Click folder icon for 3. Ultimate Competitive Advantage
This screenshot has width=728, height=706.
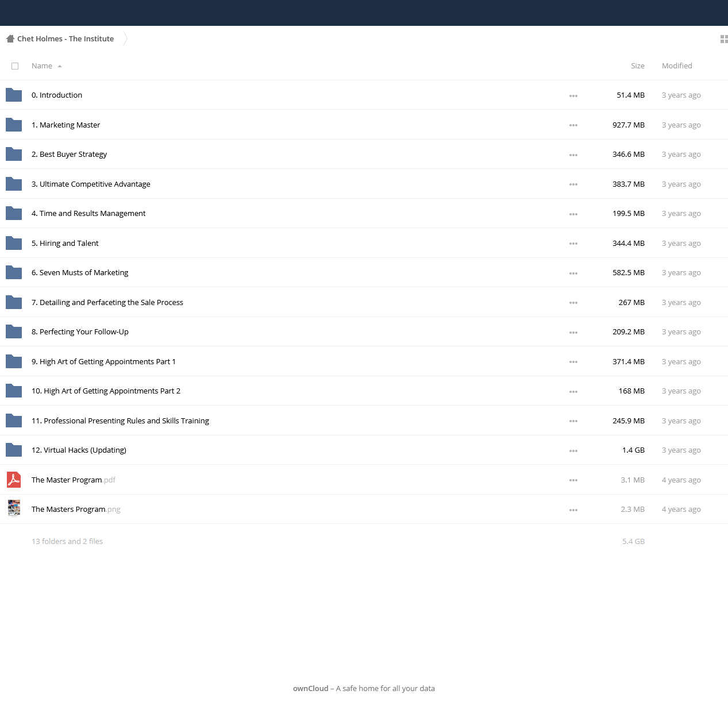tap(14, 184)
